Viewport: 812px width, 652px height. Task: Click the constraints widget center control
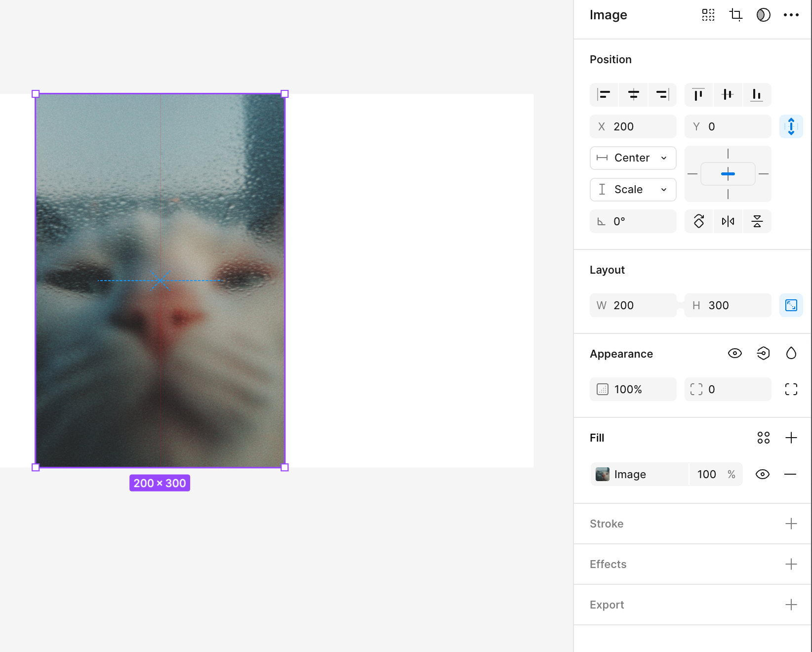click(728, 174)
